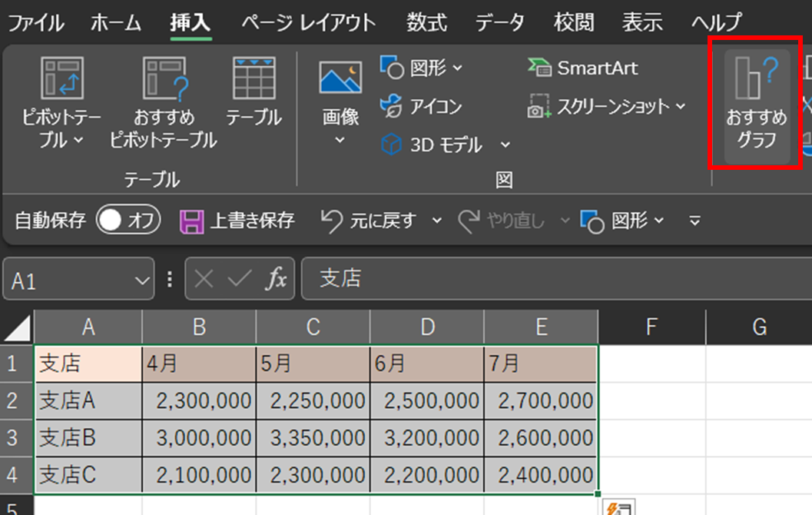Viewport: 812px width, 515px height.
Task: Insert a テーブル (Table) from the ribbon
Action: coord(254,91)
